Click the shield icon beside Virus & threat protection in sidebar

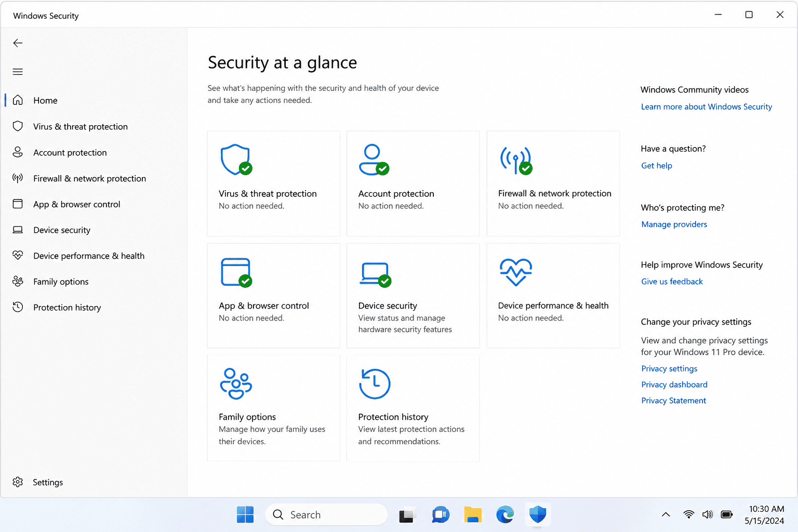click(18, 126)
